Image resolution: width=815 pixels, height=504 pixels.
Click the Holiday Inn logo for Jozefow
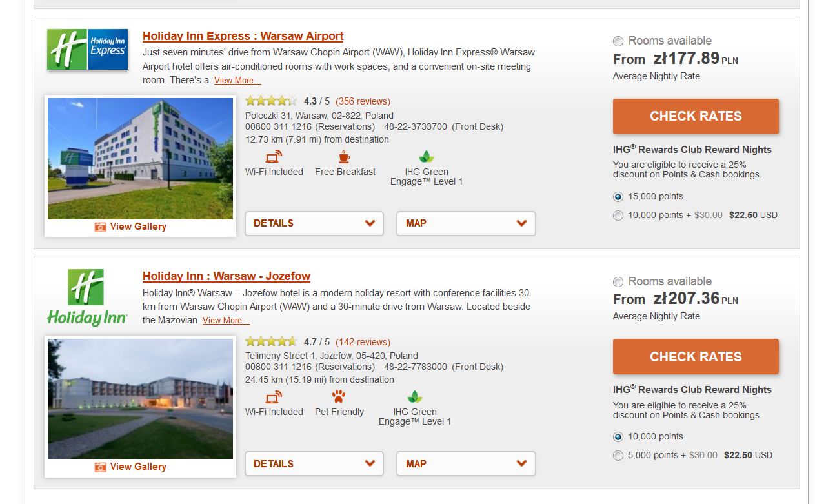87,297
